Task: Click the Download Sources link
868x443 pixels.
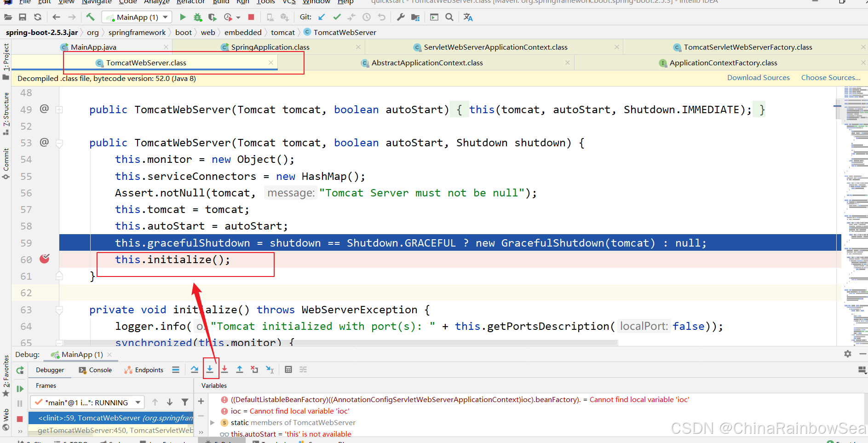Action: pyautogui.click(x=758, y=78)
